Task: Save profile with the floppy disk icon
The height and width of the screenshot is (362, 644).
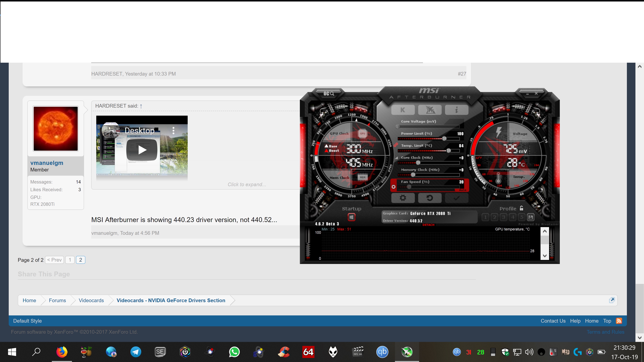Action: pos(530,217)
